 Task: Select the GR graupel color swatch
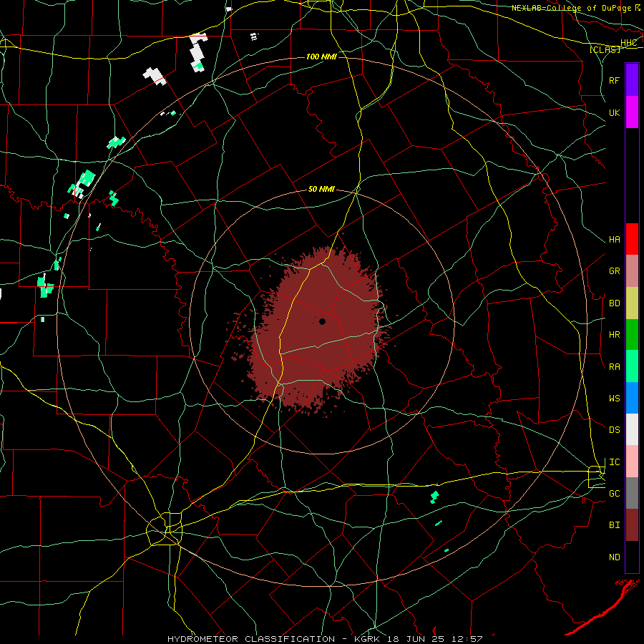(x=632, y=270)
